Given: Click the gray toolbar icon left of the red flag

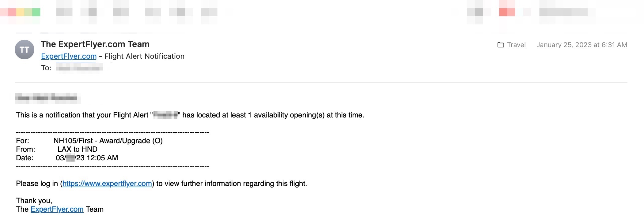Looking at the screenshot, I should tap(475, 12).
